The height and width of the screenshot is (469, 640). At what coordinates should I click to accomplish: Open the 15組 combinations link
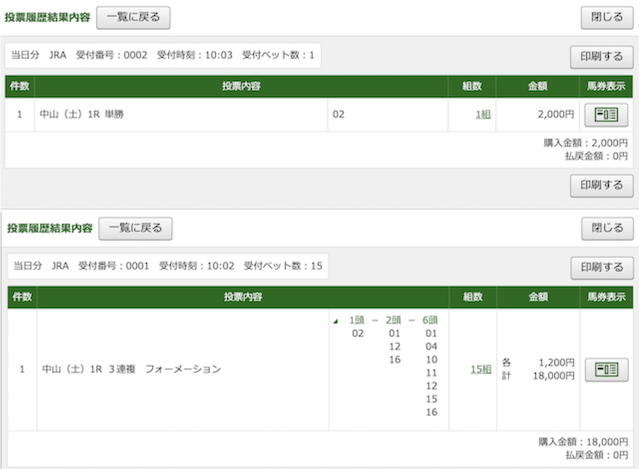[481, 369]
